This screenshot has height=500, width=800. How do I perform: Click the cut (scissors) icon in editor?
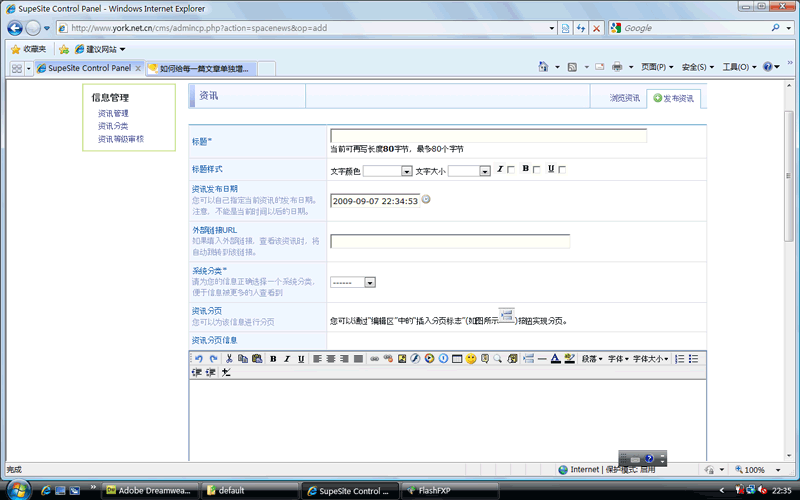[229, 358]
